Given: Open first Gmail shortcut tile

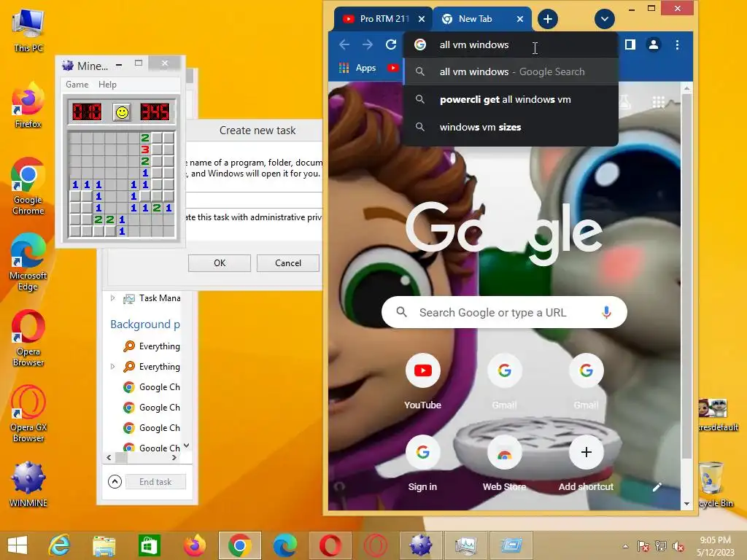Looking at the screenshot, I should (505, 381).
